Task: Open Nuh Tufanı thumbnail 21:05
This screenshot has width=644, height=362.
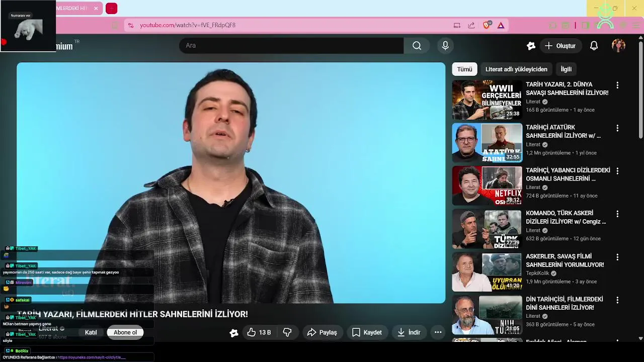Action: (487, 315)
